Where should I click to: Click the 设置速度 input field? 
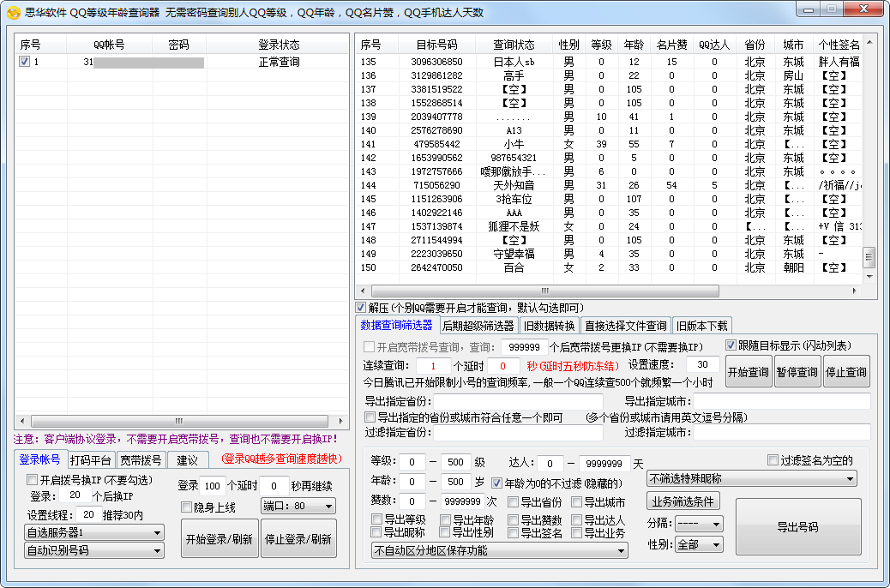tap(702, 364)
